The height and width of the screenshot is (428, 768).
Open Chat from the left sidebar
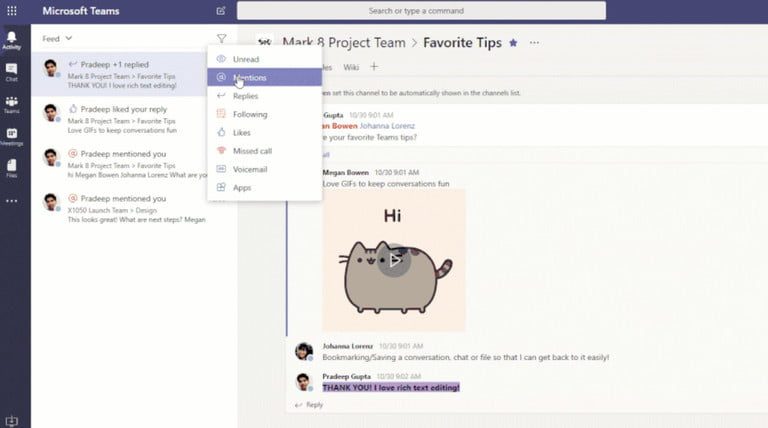click(x=11, y=71)
